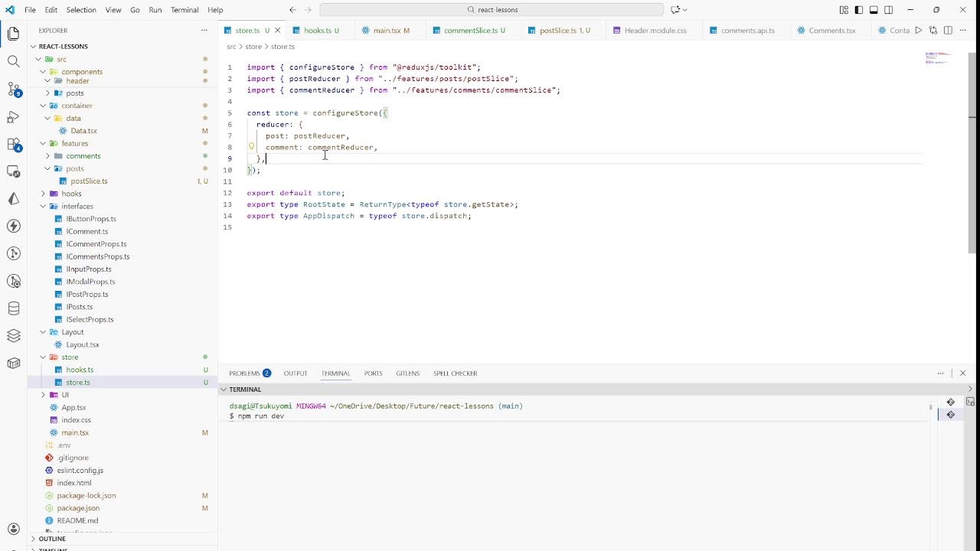
Task: Open the Copilot chat icon in title bar
Action: [x=675, y=10]
